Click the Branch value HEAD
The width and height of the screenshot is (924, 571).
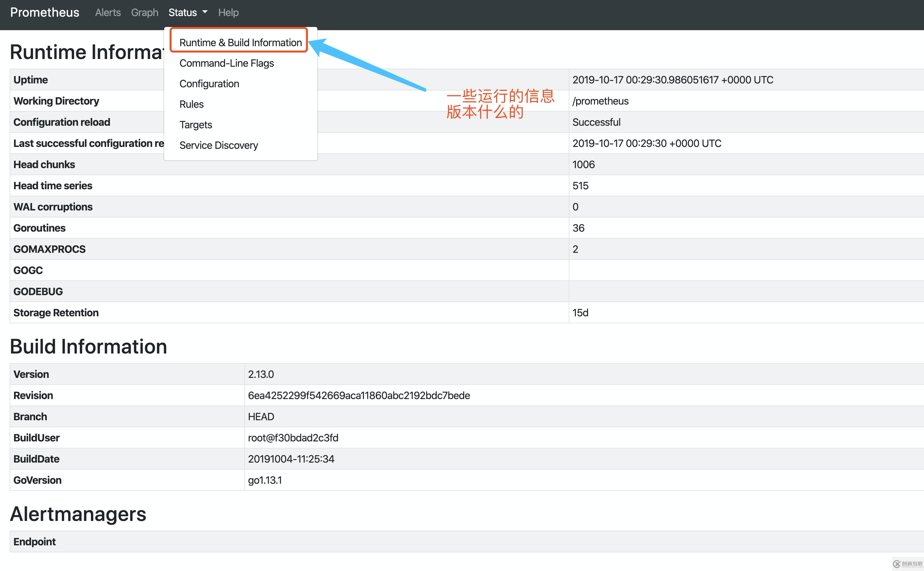point(261,416)
